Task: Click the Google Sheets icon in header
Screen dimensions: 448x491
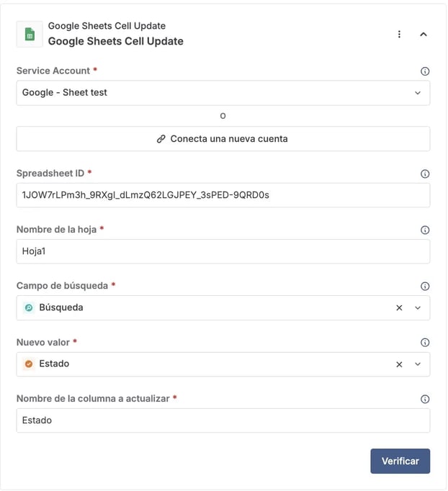Action: click(x=30, y=34)
